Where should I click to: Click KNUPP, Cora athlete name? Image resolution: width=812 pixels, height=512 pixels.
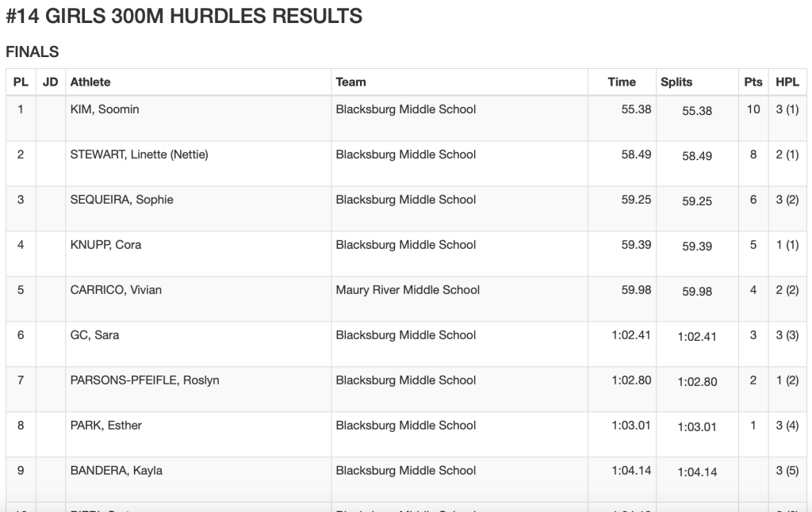(x=105, y=245)
